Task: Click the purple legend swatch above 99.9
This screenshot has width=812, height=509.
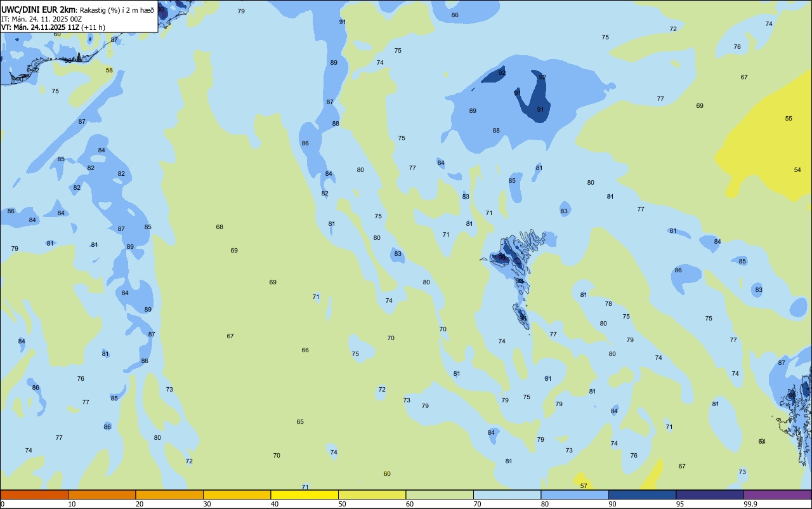Action: click(778, 494)
